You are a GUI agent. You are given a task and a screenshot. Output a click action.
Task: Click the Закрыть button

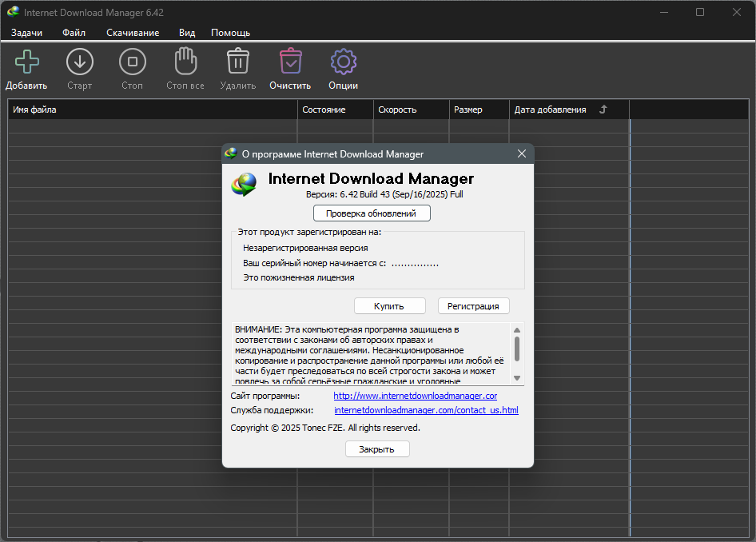pos(377,449)
